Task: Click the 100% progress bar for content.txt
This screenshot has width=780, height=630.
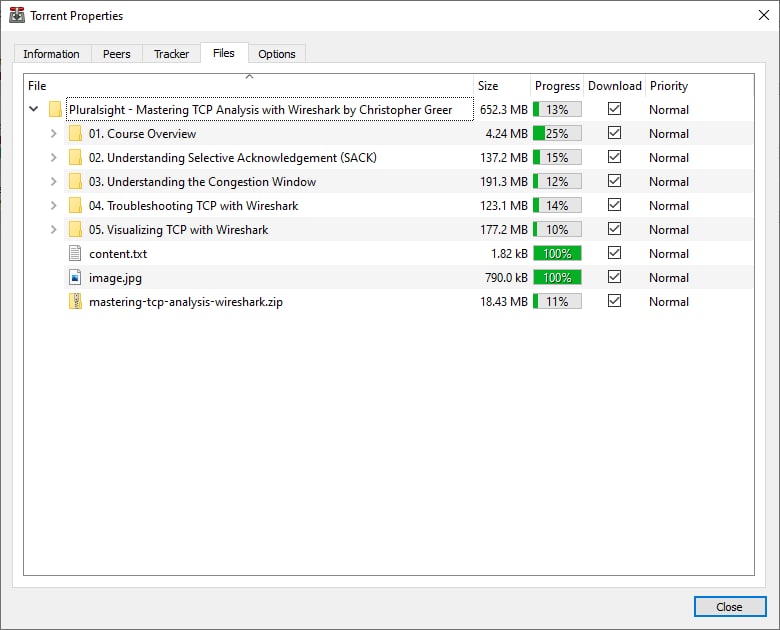Action: coord(557,253)
